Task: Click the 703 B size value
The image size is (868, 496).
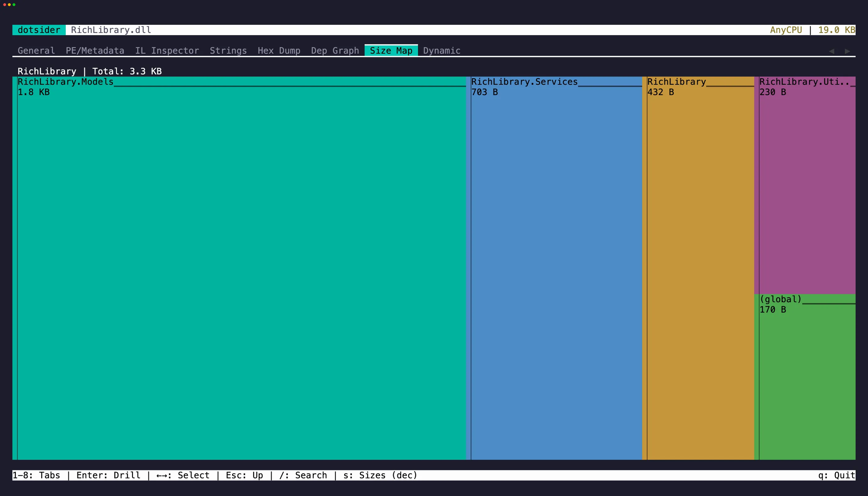Action: coord(485,92)
